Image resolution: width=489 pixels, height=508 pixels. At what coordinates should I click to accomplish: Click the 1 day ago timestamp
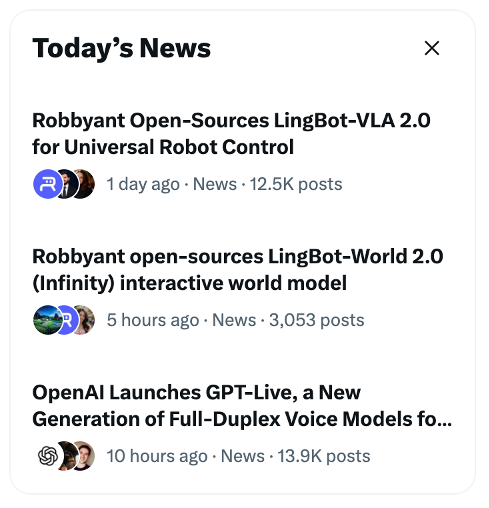143,184
